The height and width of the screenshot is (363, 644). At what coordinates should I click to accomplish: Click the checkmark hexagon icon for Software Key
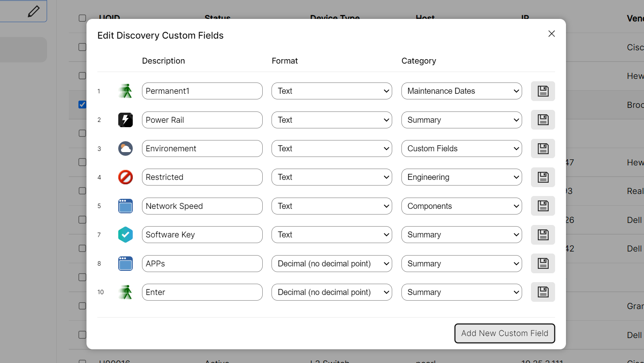tap(126, 235)
